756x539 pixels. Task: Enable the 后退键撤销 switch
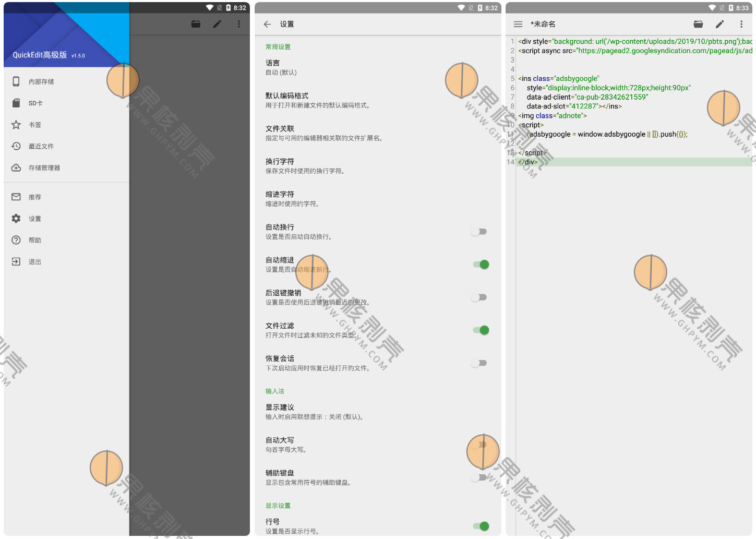point(479,297)
